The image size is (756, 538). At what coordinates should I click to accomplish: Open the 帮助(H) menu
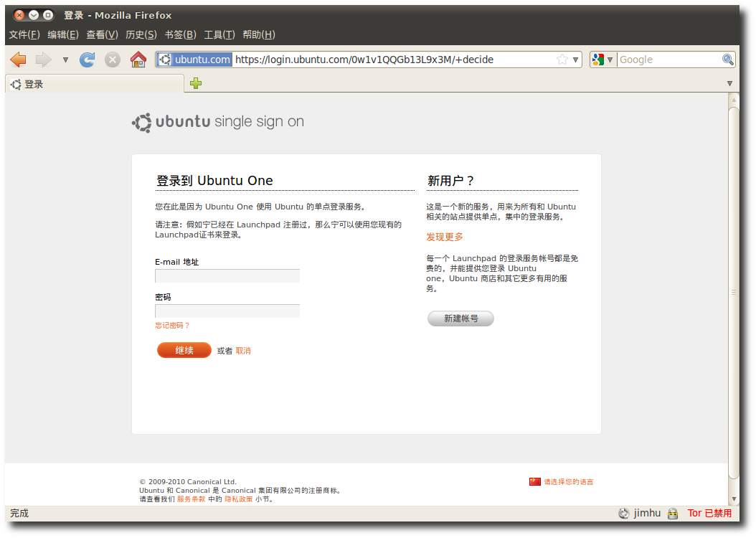point(259,34)
